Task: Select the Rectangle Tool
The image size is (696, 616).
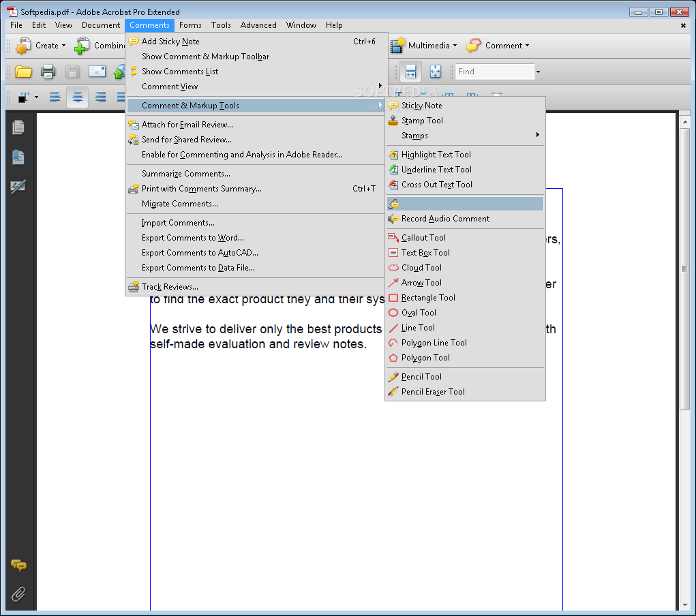Action: click(x=465, y=298)
